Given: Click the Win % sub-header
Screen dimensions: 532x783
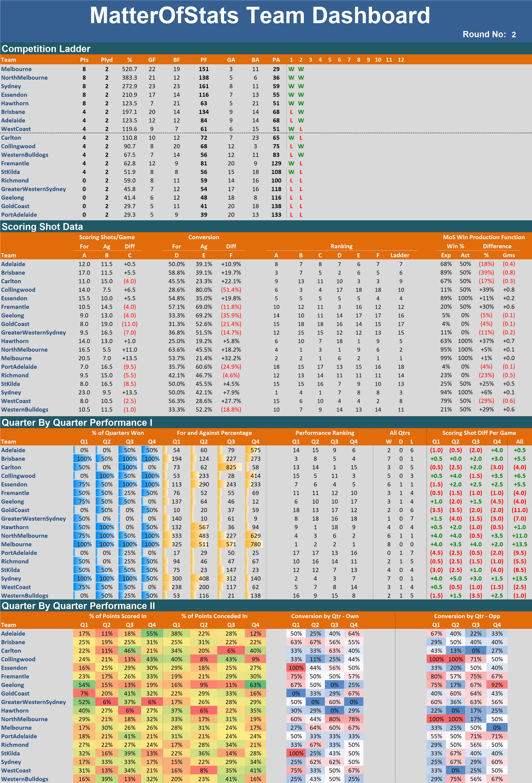Looking at the screenshot, I should click(456, 246).
